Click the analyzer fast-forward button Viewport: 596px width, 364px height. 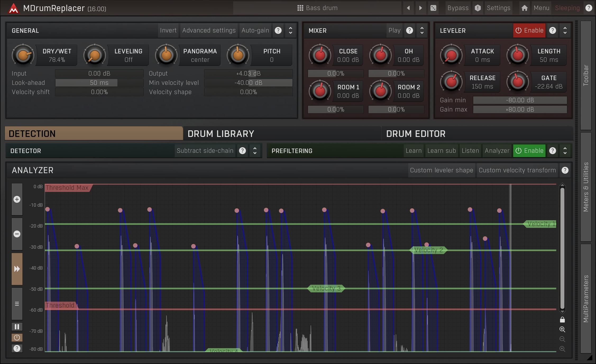tap(17, 269)
